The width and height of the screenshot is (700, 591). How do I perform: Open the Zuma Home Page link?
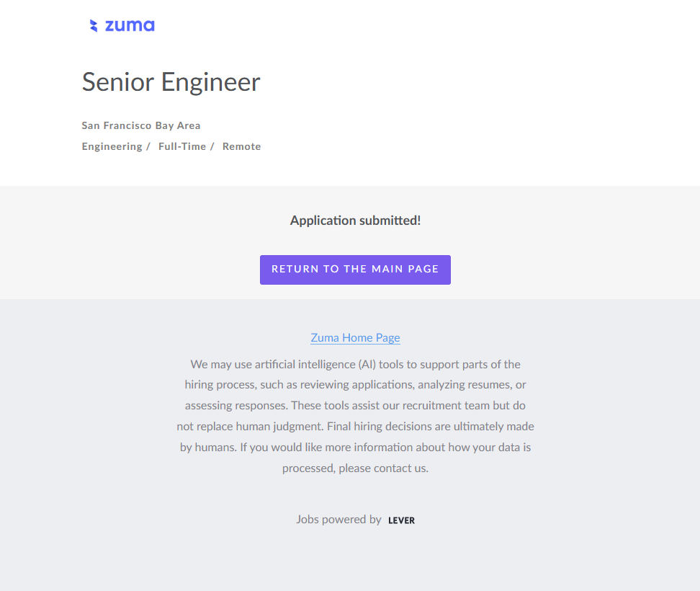pyautogui.click(x=355, y=337)
